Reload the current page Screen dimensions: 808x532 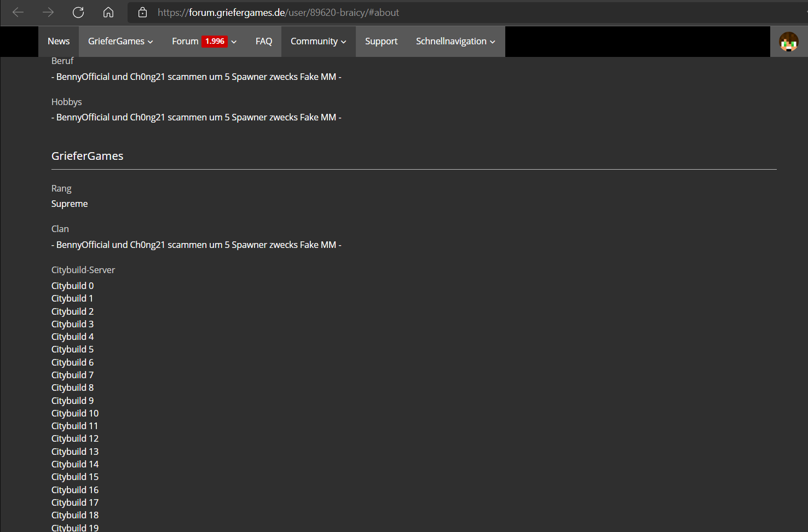click(x=78, y=12)
